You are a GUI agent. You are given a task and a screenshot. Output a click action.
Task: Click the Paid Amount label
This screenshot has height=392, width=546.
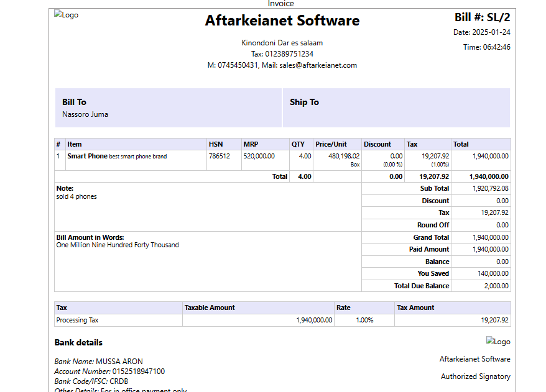click(429, 249)
